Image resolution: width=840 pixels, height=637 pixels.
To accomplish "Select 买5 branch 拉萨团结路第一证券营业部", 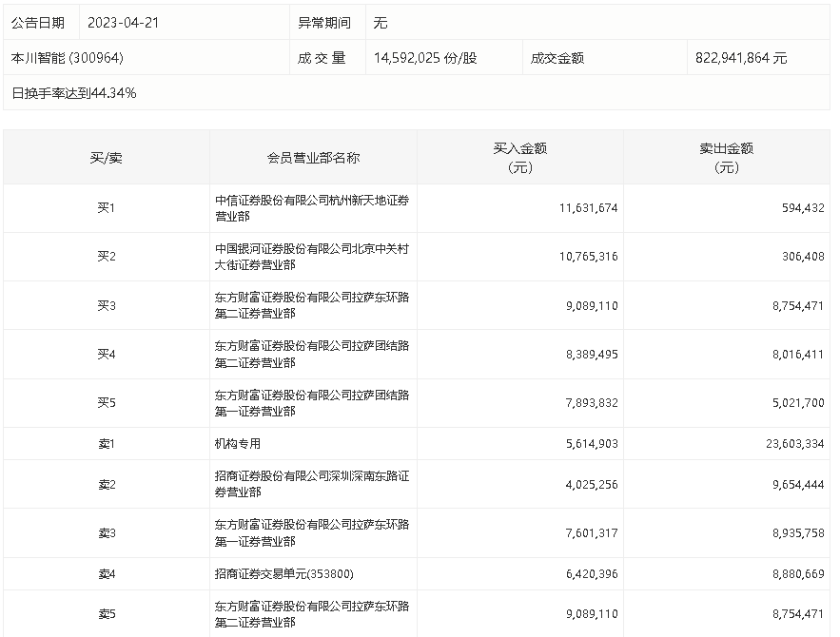I will (x=312, y=403).
